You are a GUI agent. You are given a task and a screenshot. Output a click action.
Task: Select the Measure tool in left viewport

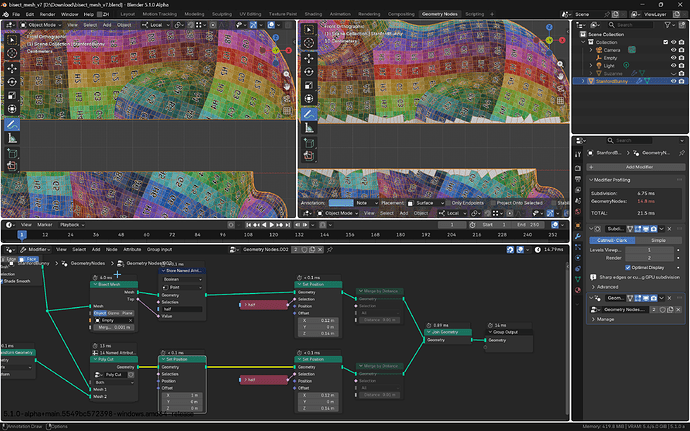click(12, 138)
